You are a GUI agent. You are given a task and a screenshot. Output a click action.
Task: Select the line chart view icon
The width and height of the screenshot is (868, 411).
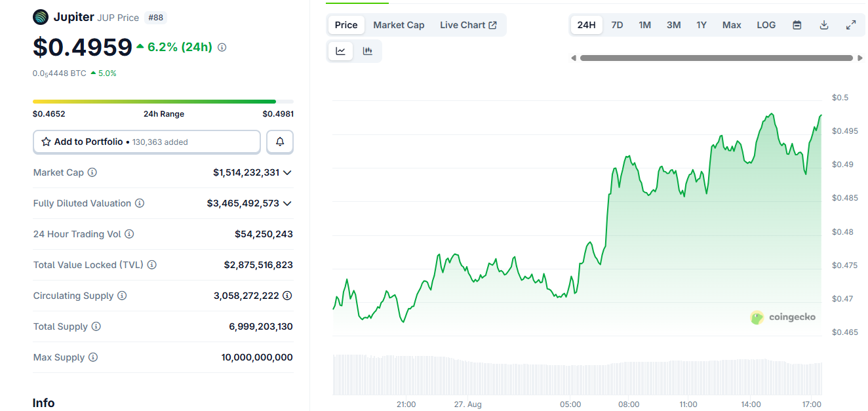point(341,51)
